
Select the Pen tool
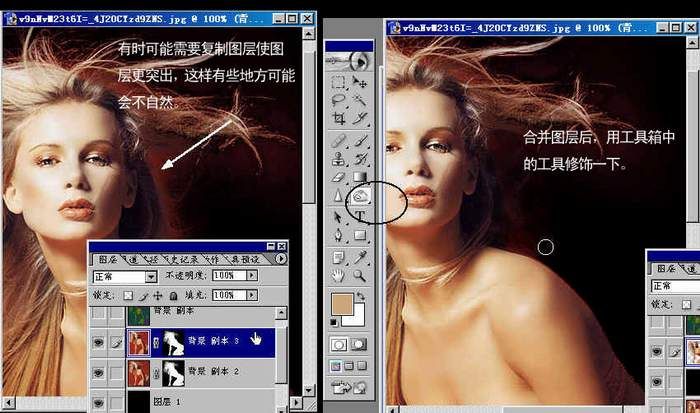pyautogui.click(x=338, y=235)
